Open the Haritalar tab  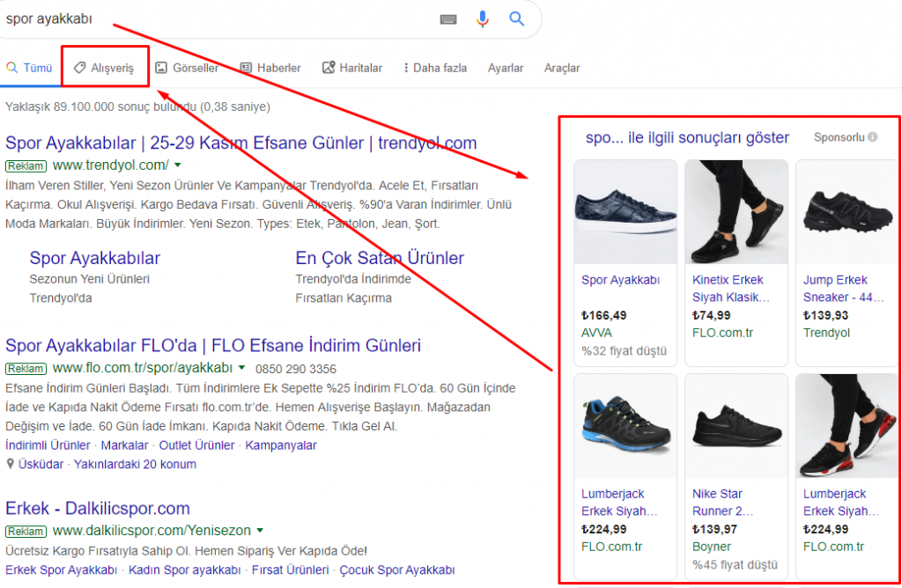[352, 68]
